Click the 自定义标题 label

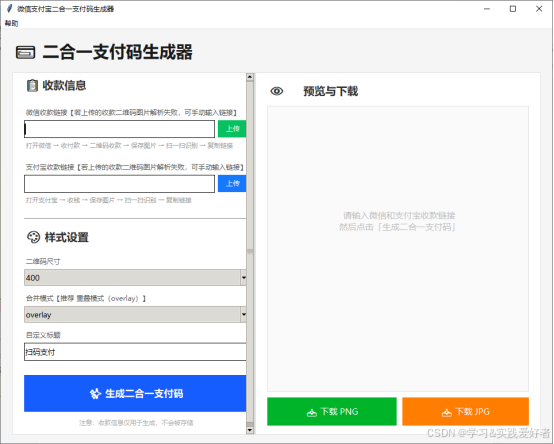tap(43, 335)
